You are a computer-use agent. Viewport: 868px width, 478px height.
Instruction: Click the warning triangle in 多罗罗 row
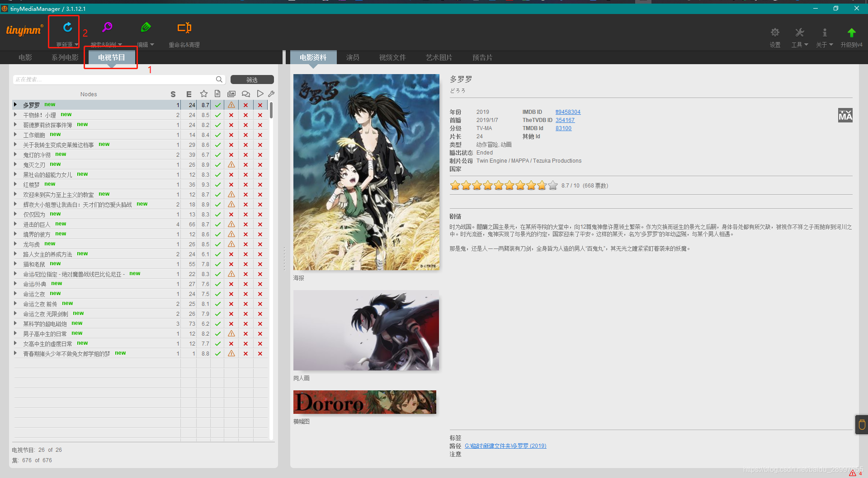(x=231, y=105)
